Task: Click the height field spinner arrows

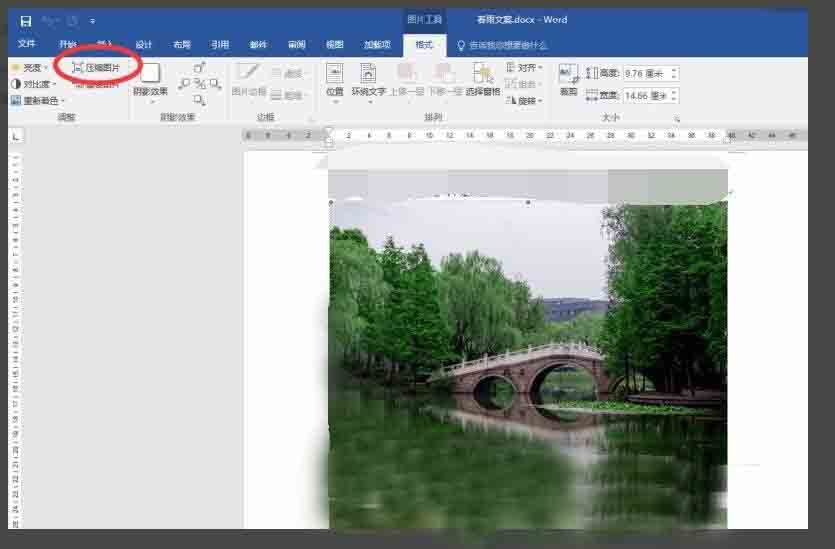Action: (674, 73)
